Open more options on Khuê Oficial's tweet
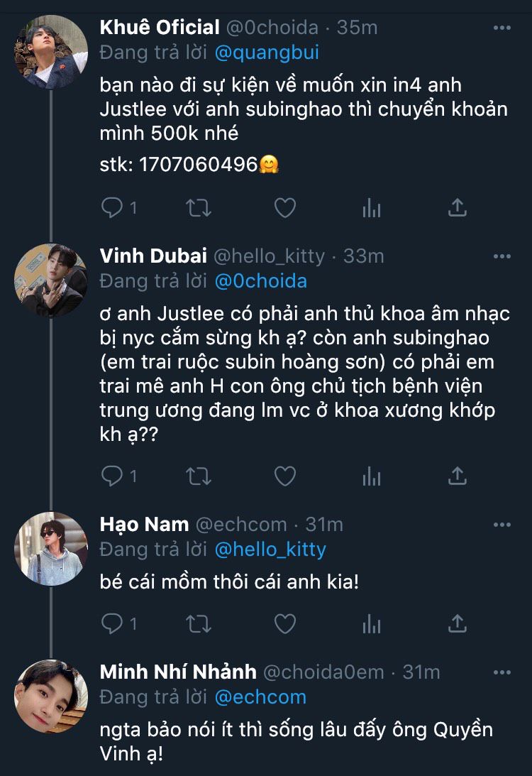Viewport: 532px width, 776px height. (501, 28)
